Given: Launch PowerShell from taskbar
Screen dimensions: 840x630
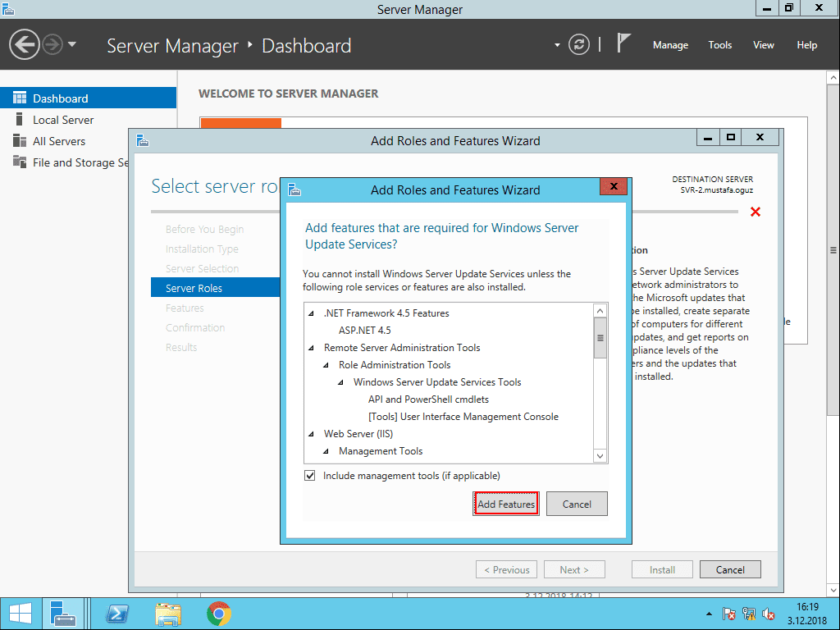Looking at the screenshot, I should 117,614.
